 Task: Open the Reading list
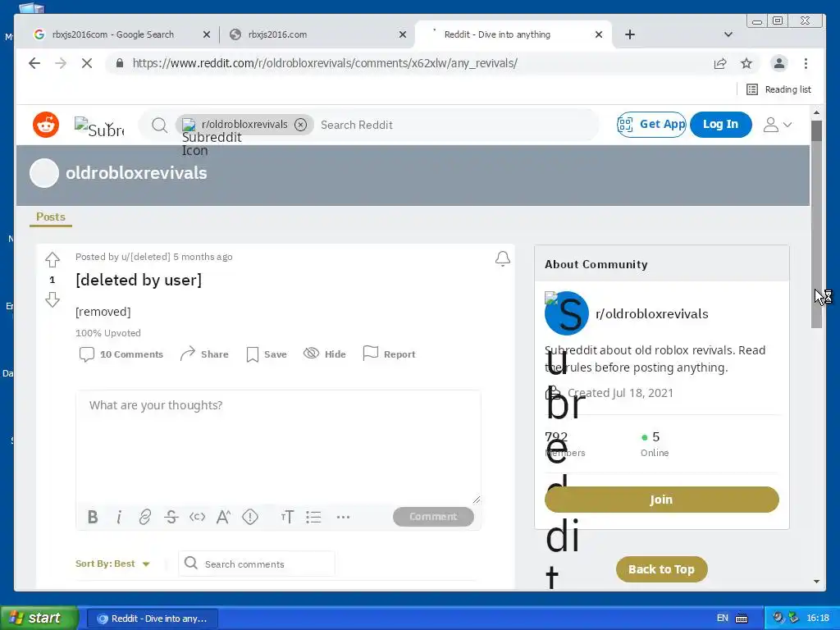coord(779,89)
